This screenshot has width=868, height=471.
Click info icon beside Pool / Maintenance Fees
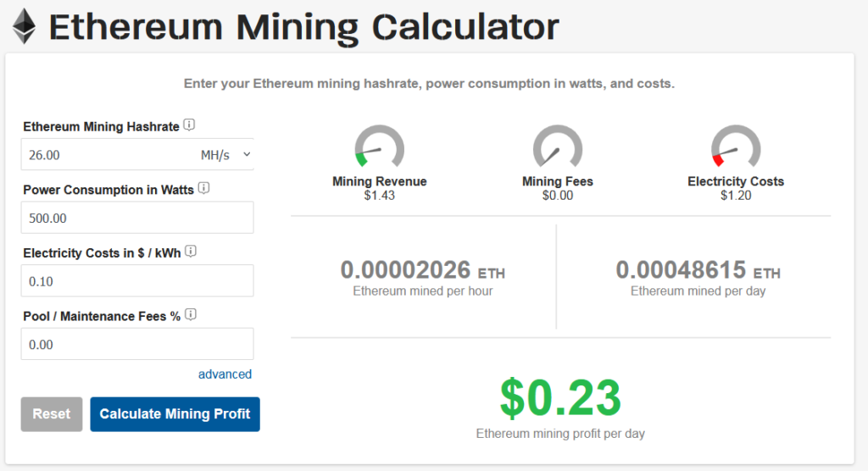pos(191,314)
